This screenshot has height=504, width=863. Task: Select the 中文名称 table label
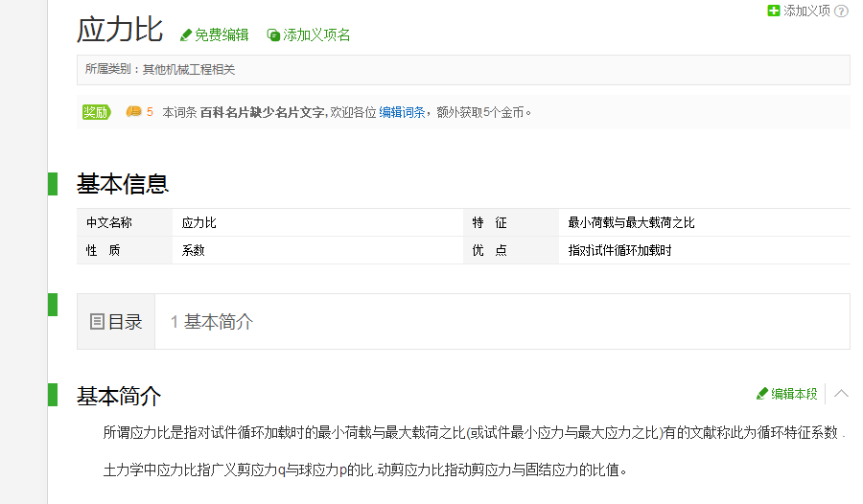[109, 222]
